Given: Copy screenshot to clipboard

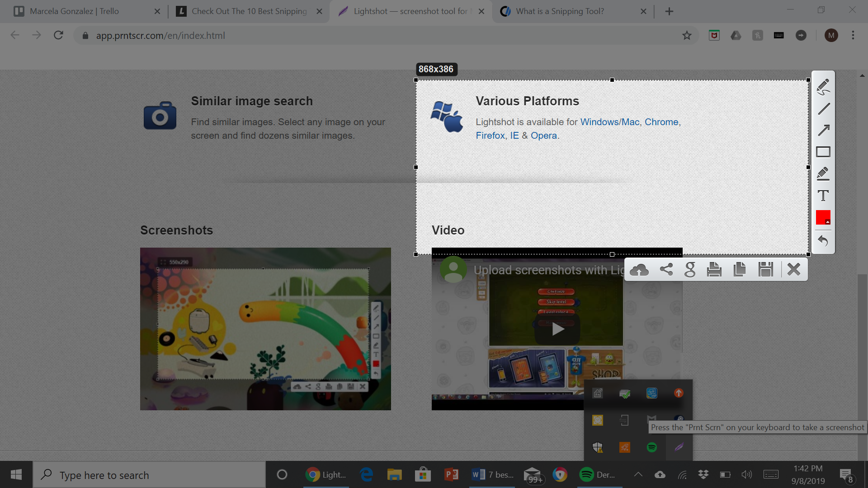Looking at the screenshot, I should click(740, 270).
